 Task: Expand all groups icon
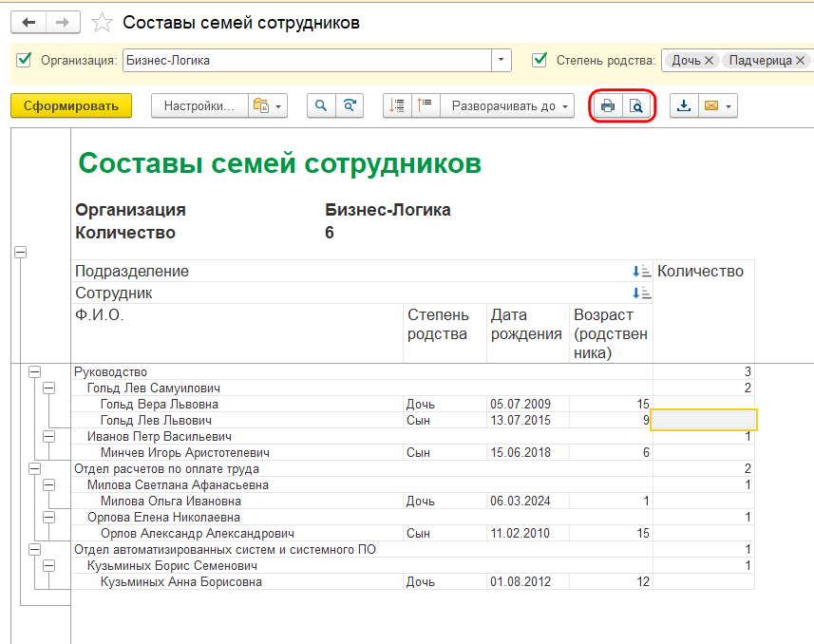coord(426,106)
